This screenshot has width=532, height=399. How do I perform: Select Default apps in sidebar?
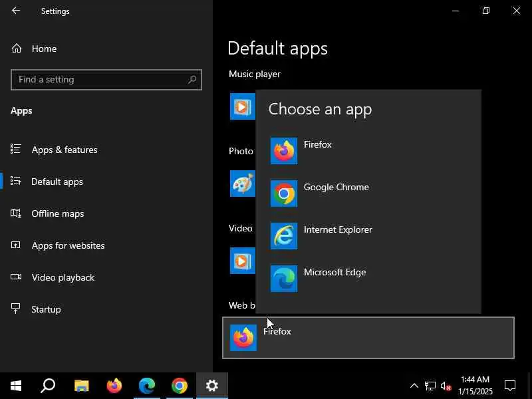click(x=57, y=182)
